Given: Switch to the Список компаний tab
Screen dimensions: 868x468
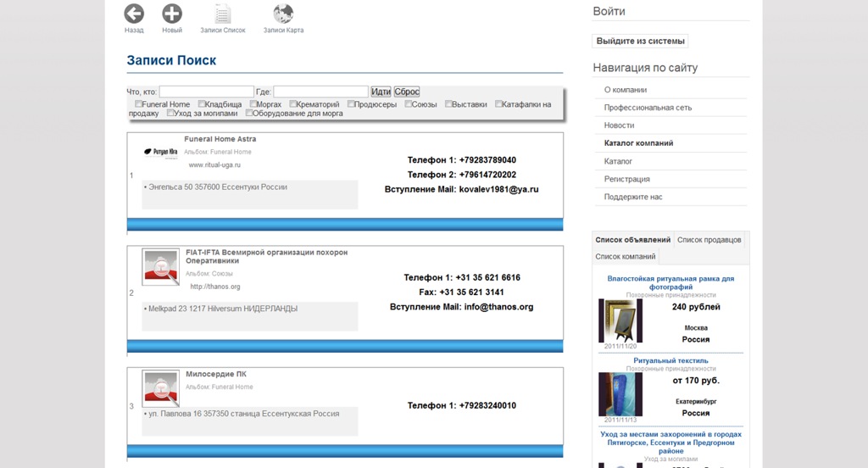Looking at the screenshot, I should point(626,256).
